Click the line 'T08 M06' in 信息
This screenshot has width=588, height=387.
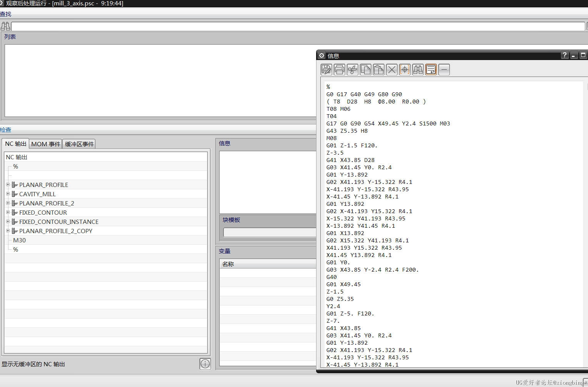click(338, 109)
